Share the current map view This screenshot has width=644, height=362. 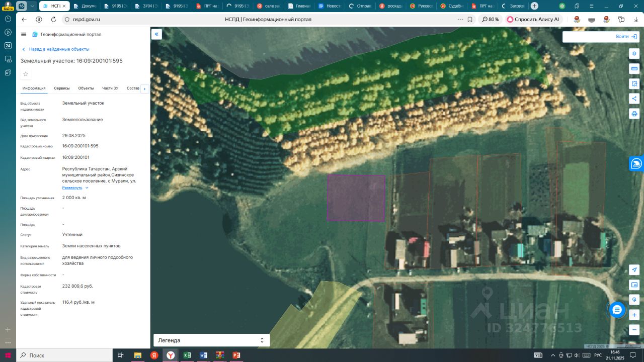click(634, 99)
